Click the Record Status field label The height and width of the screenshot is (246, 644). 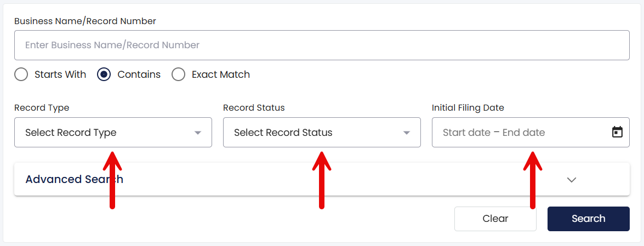(x=254, y=108)
